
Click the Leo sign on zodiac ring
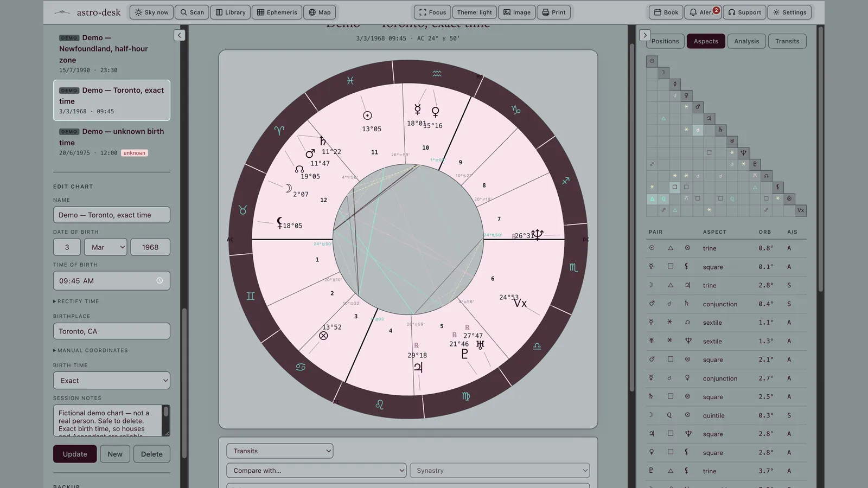379,404
